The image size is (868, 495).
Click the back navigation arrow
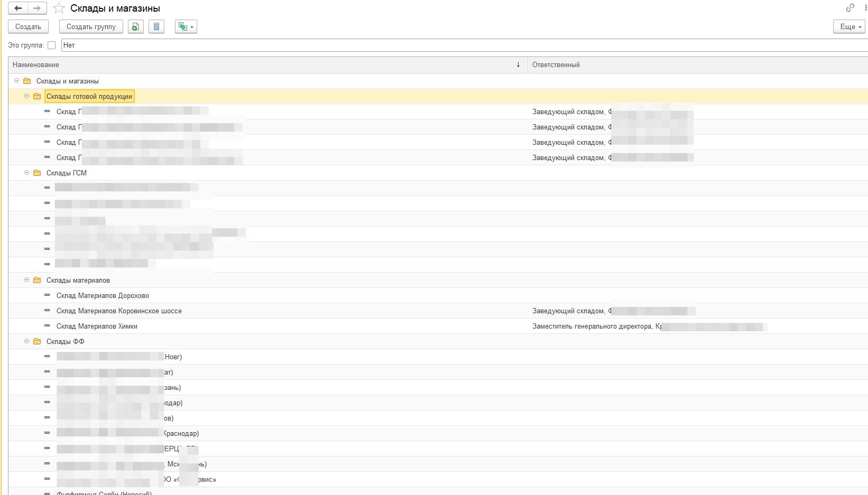click(x=18, y=8)
